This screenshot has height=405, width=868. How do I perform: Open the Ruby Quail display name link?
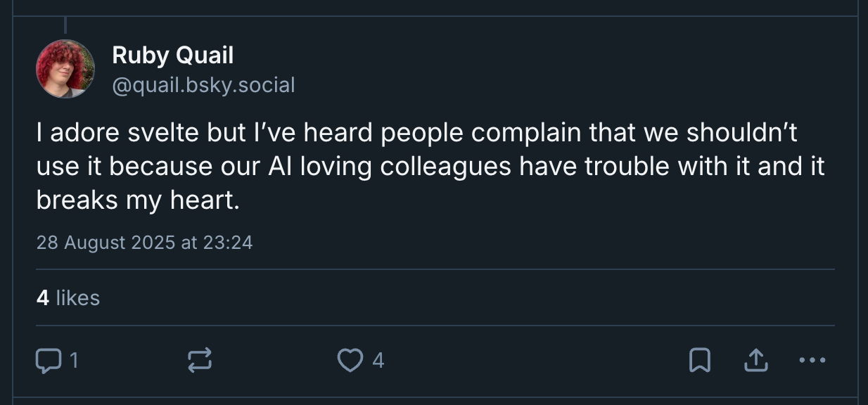[x=172, y=56]
